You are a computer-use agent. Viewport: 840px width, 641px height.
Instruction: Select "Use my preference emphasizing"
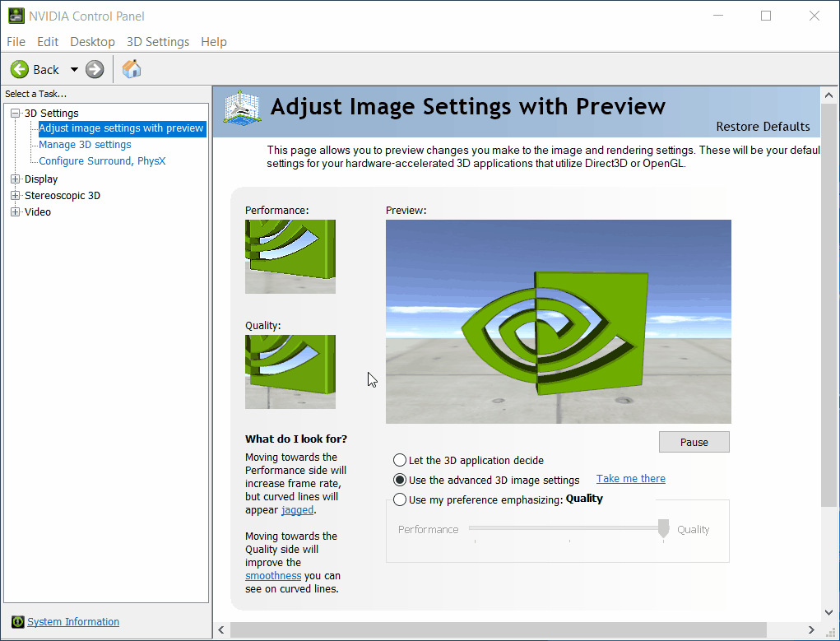[400, 499]
